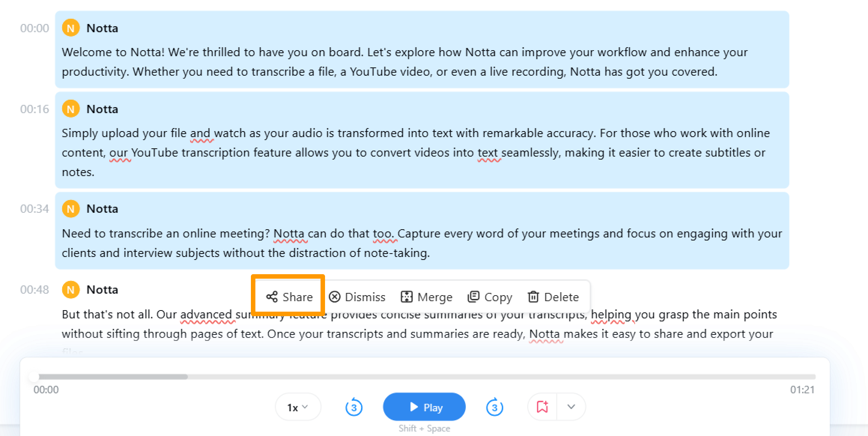
Task: Click the 00:00 elapsed time under progress bar
Action: click(46, 390)
